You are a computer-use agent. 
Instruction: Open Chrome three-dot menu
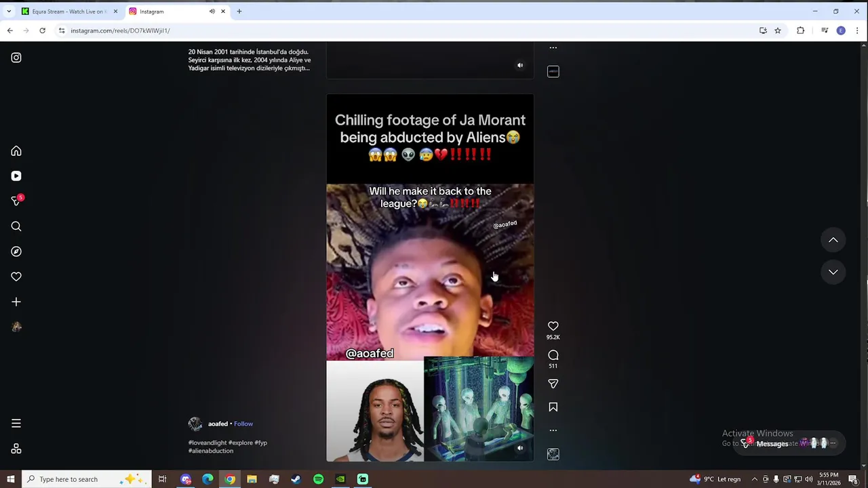858,30
